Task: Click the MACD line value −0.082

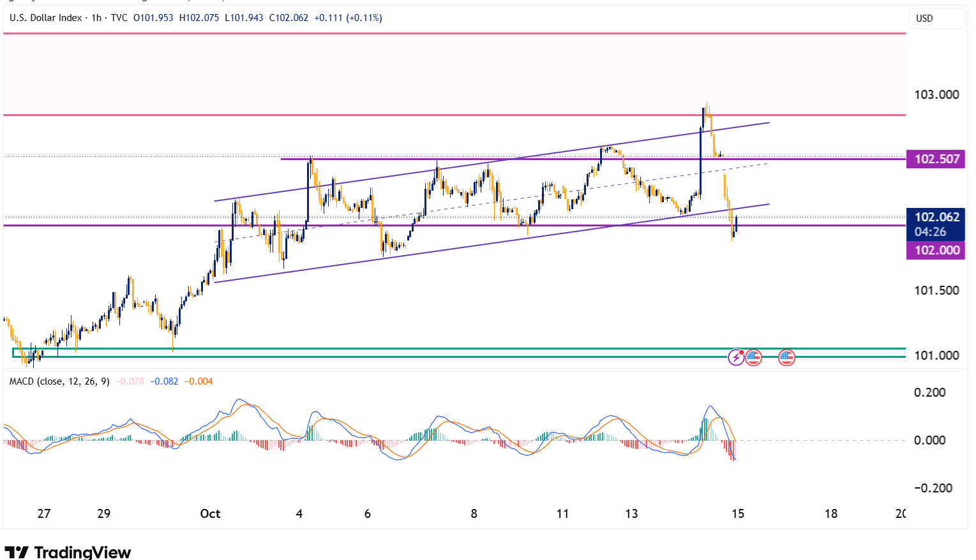Action: (x=164, y=381)
